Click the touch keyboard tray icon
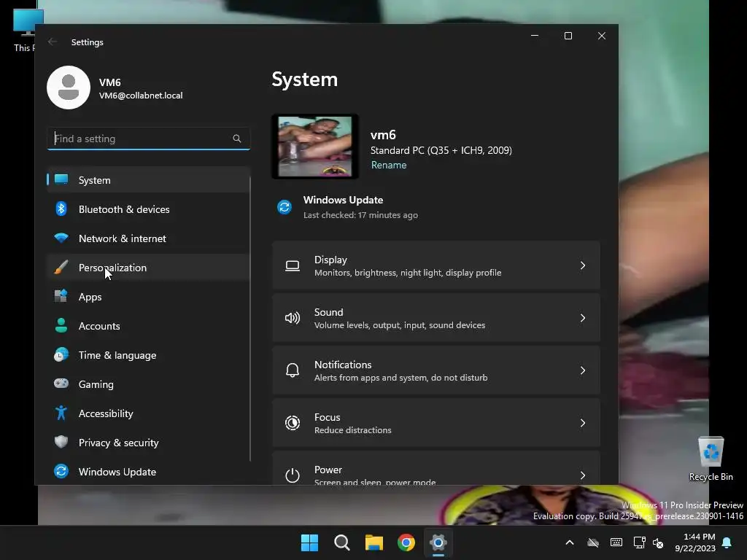This screenshot has width=747, height=560. [616, 542]
